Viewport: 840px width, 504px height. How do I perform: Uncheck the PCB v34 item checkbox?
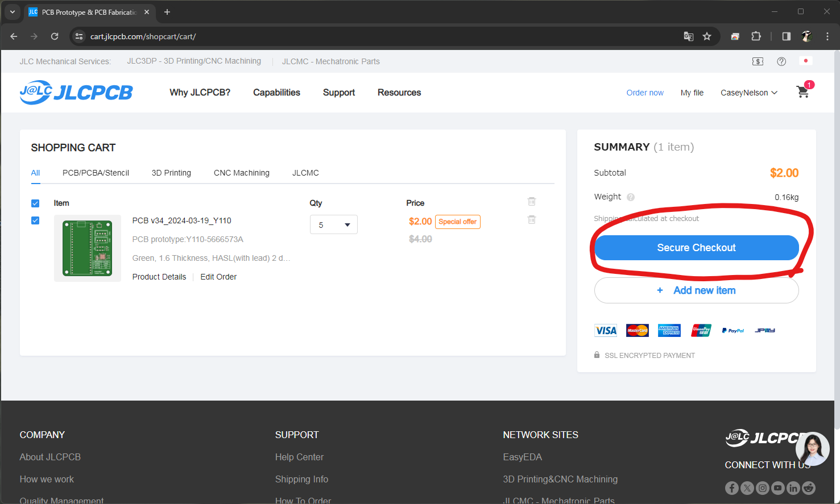point(35,220)
